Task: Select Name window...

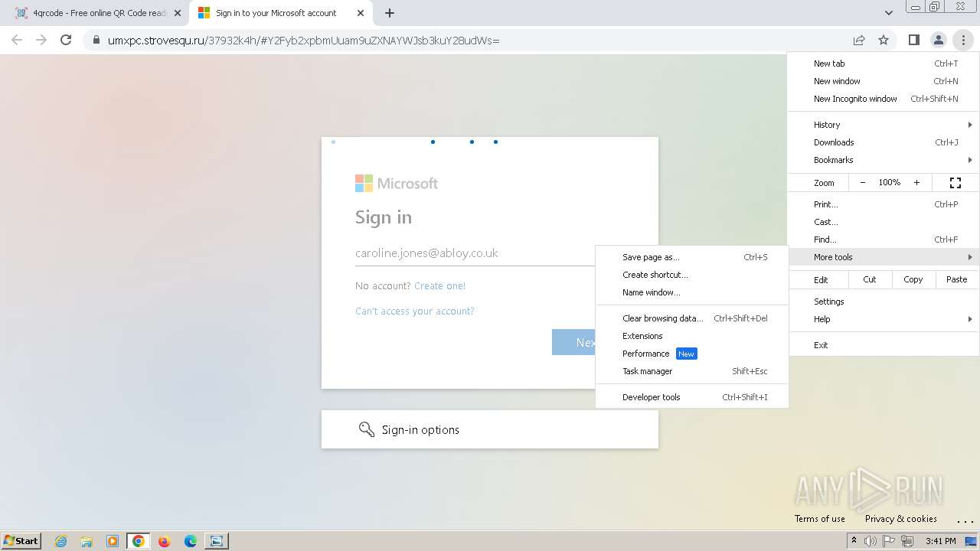Action: 692,292
